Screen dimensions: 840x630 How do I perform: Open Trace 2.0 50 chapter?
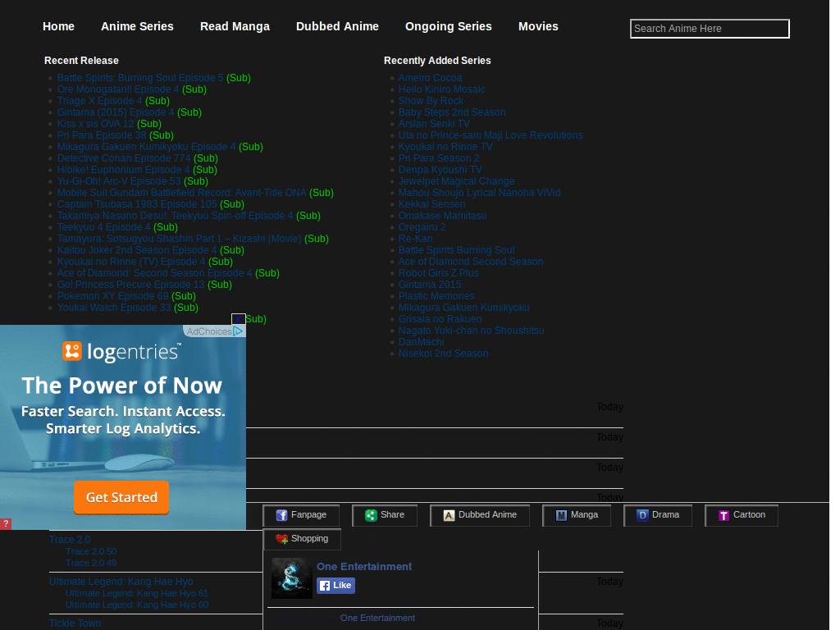(x=91, y=552)
